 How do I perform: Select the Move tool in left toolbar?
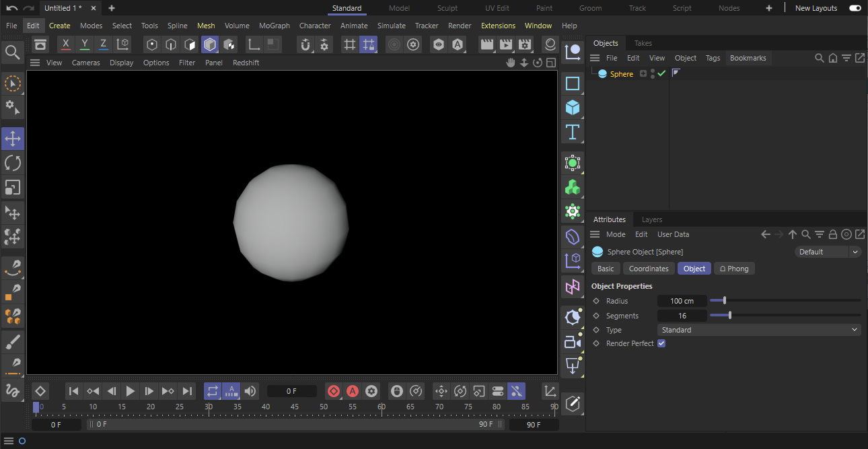13,139
